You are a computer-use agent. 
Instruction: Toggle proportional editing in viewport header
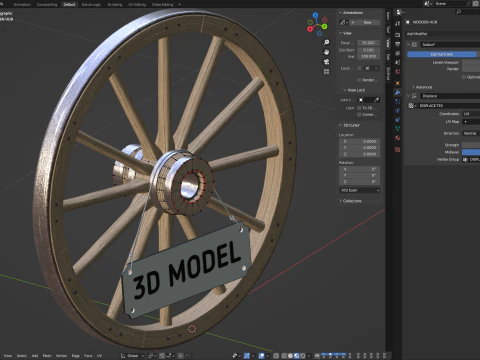[x=180, y=356]
